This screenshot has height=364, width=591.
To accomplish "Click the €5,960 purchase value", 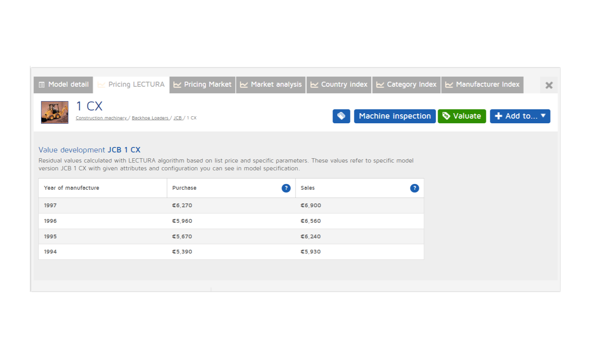I will click(182, 221).
